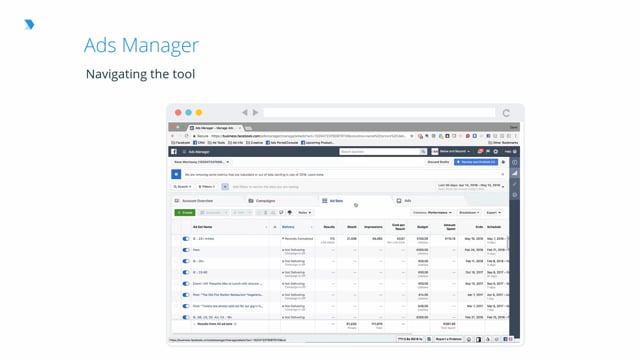Open the charts icon in the right sidebar
This screenshot has height=360, width=640.
(x=515, y=173)
